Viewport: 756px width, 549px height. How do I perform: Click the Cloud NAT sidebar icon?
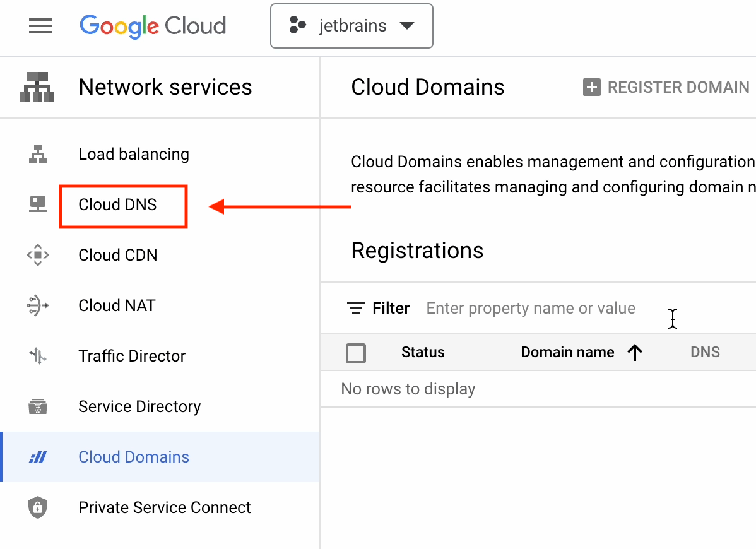tap(38, 305)
